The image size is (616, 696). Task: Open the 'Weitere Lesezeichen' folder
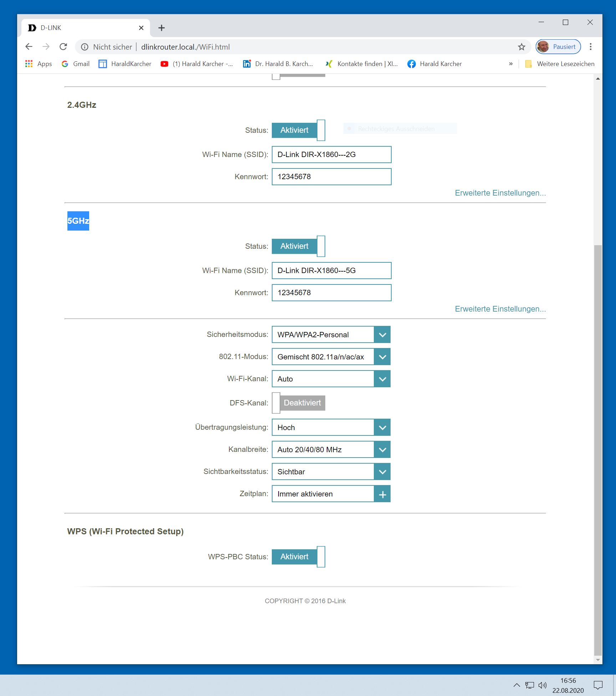tap(560, 64)
